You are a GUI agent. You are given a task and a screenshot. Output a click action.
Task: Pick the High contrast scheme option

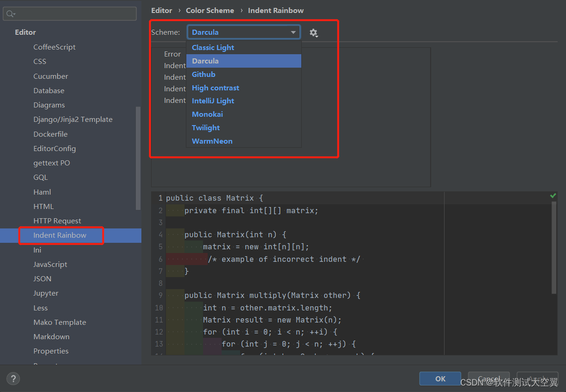(x=216, y=88)
